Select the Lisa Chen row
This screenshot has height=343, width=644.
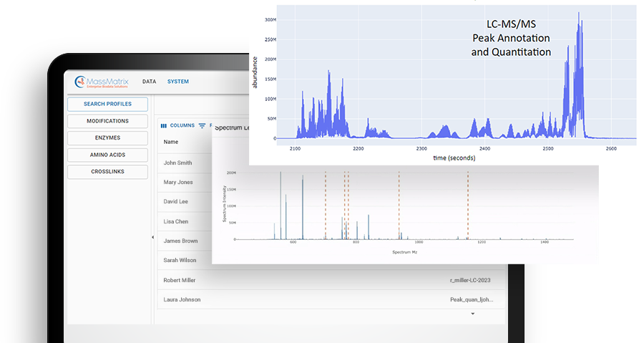(176, 221)
